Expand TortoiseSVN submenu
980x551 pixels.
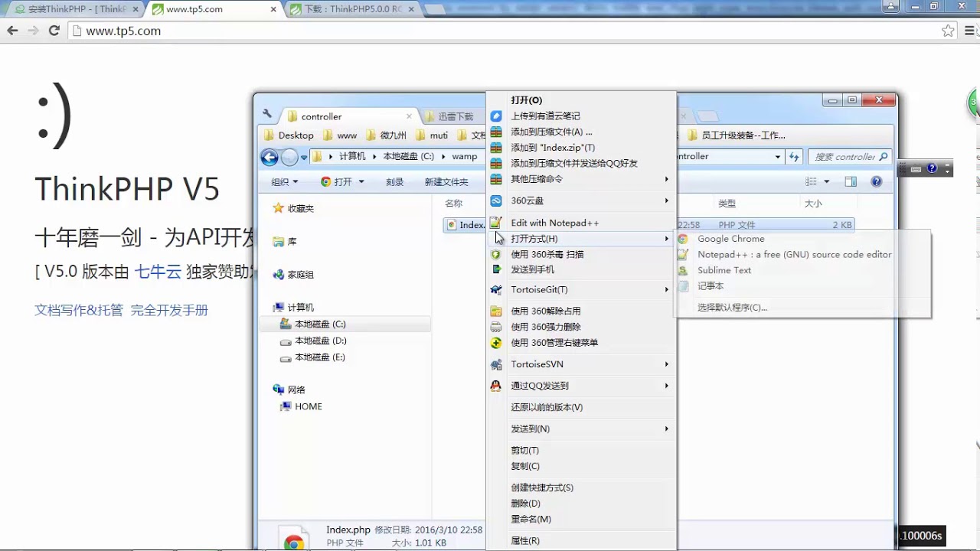tap(580, 364)
